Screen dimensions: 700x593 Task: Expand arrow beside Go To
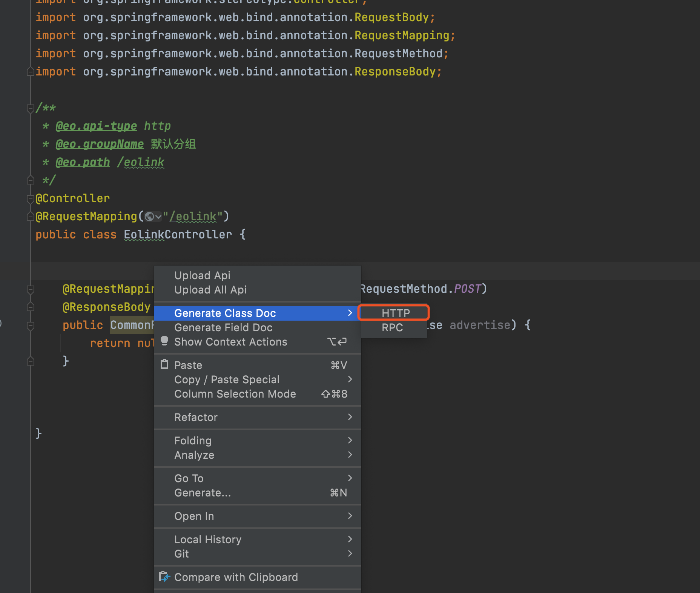[x=350, y=478]
